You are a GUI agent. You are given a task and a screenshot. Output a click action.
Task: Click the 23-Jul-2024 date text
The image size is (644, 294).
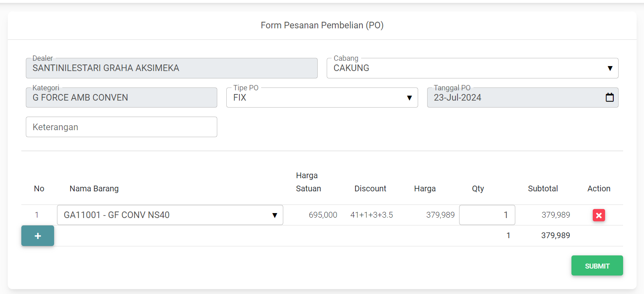[x=457, y=98]
